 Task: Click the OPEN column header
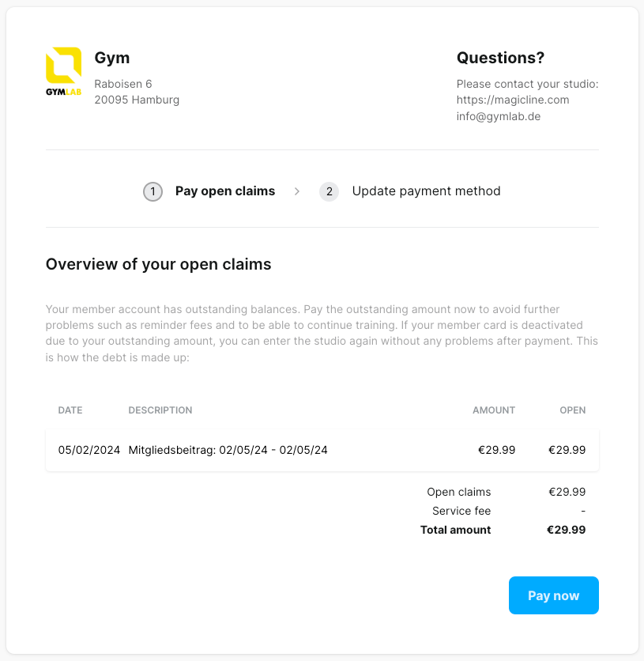coord(572,410)
